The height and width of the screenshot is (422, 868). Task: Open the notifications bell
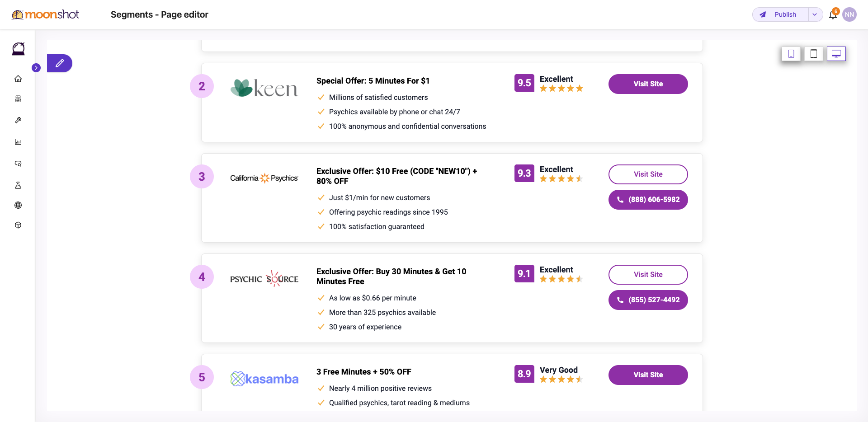point(833,15)
